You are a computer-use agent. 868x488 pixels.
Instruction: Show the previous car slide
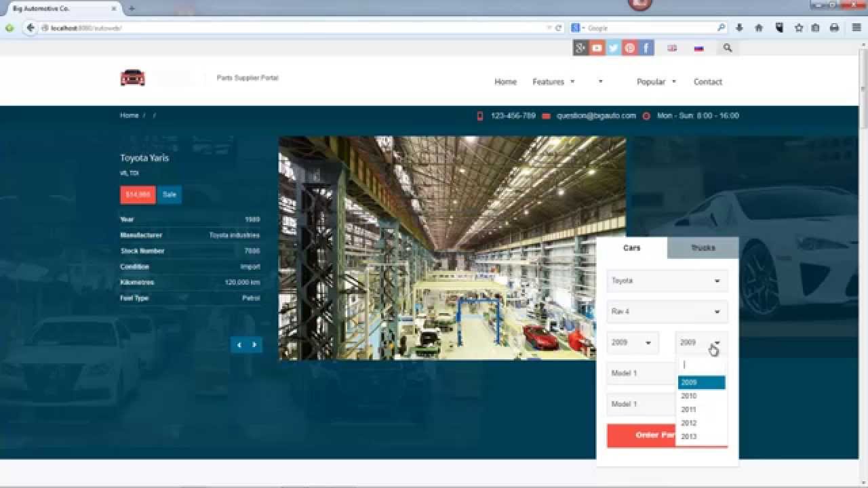[239, 345]
